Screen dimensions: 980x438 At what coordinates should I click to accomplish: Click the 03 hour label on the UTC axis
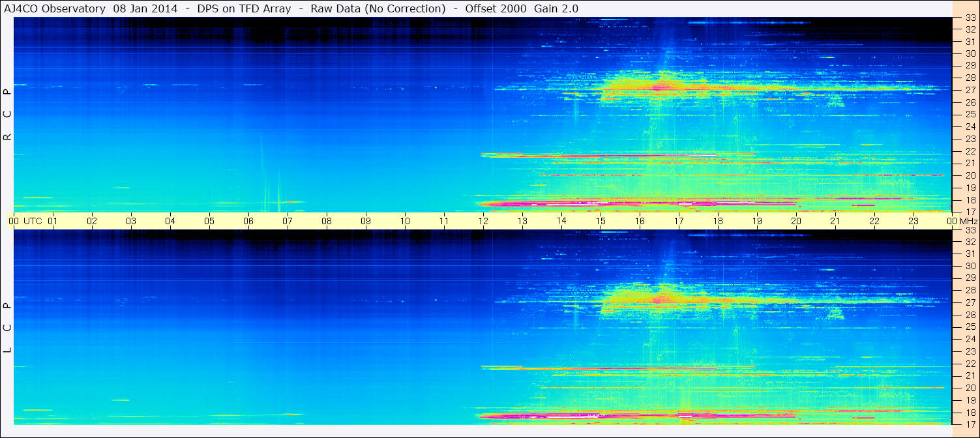(130, 221)
